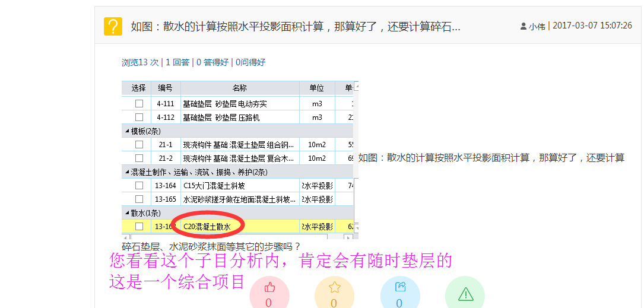Click the horizontal scrollbar left arrow
Screen dimensions: 644x308
pos(126,237)
